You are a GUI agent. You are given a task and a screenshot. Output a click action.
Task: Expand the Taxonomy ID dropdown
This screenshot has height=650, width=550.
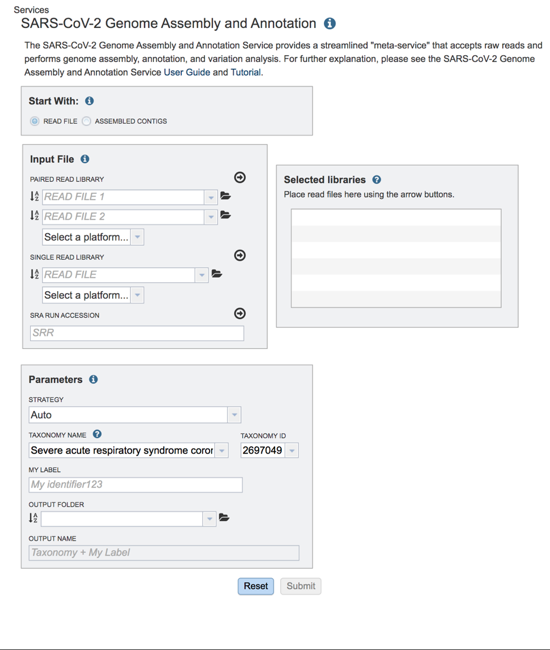point(292,450)
